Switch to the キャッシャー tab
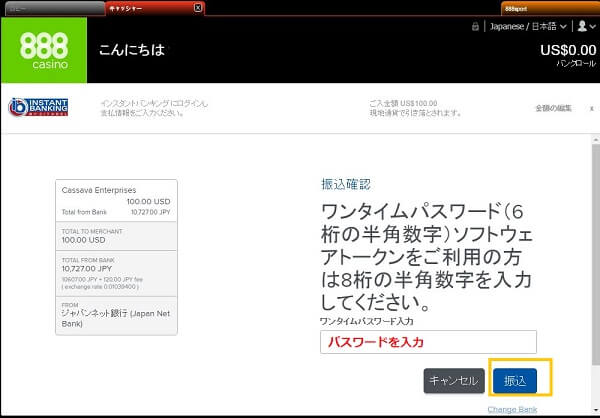The height and width of the screenshot is (418, 600). tap(150, 7)
